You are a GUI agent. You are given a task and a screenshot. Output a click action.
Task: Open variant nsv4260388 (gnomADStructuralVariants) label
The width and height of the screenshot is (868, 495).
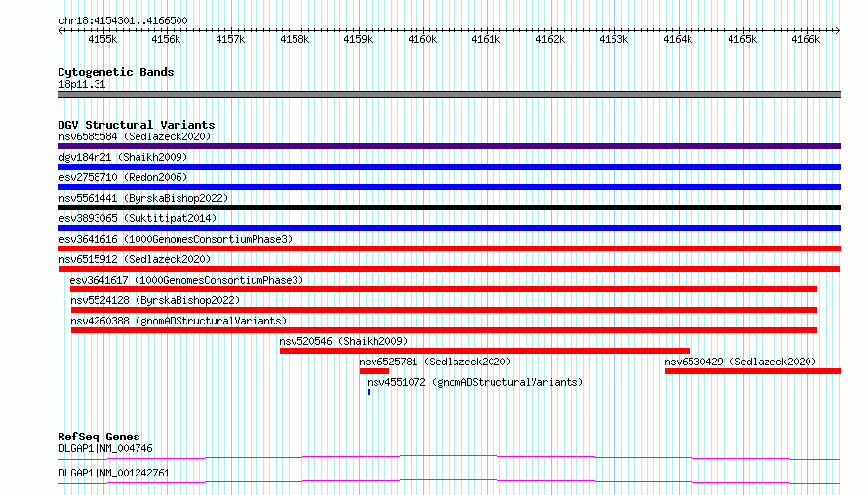pyautogui.click(x=178, y=321)
